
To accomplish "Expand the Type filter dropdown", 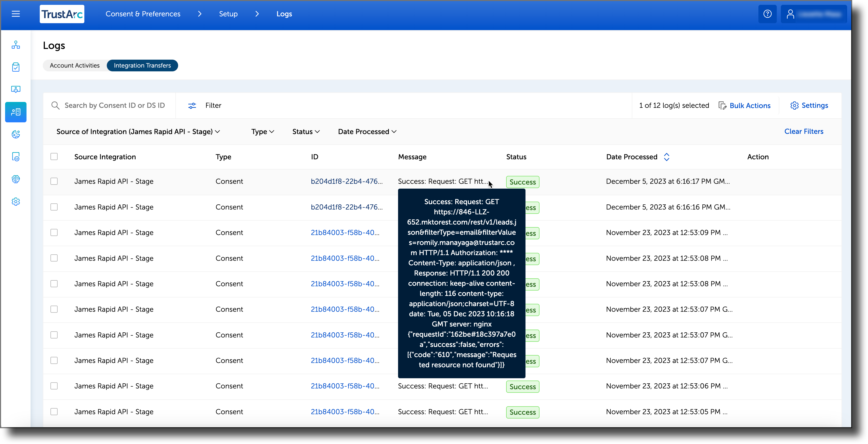I will (262, 132).
